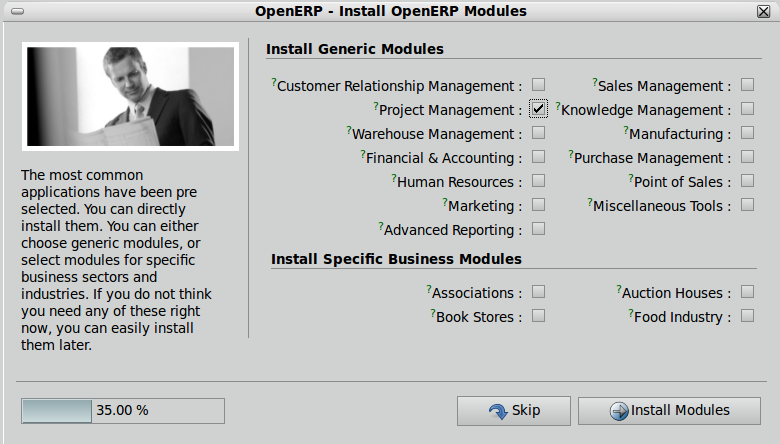Screen dimensions: 780x444
Task: Click the Install Modules button
Action: 669,411
